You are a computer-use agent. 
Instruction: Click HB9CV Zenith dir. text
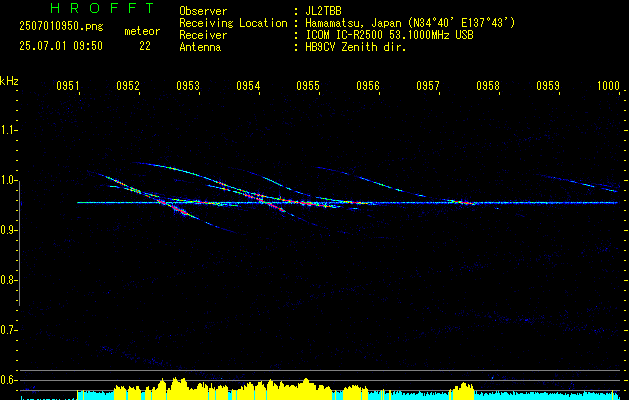click(x=356, y=47)
